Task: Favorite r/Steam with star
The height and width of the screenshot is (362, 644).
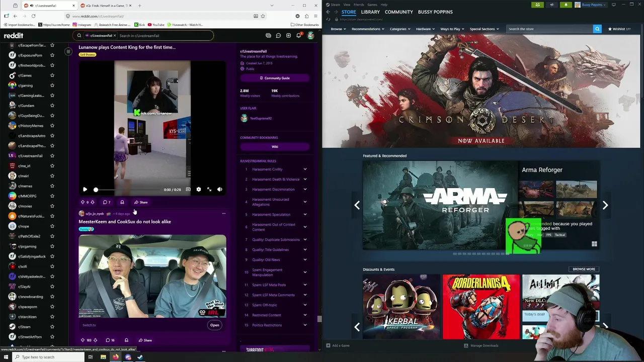Action: tap(52, 327)
